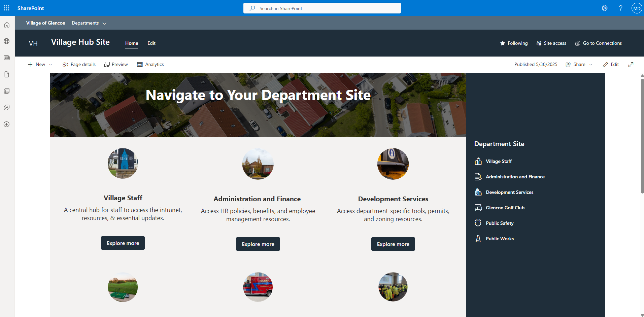Open the news icon in left rail
Screen dimensions: 644x317
point(7,58)
